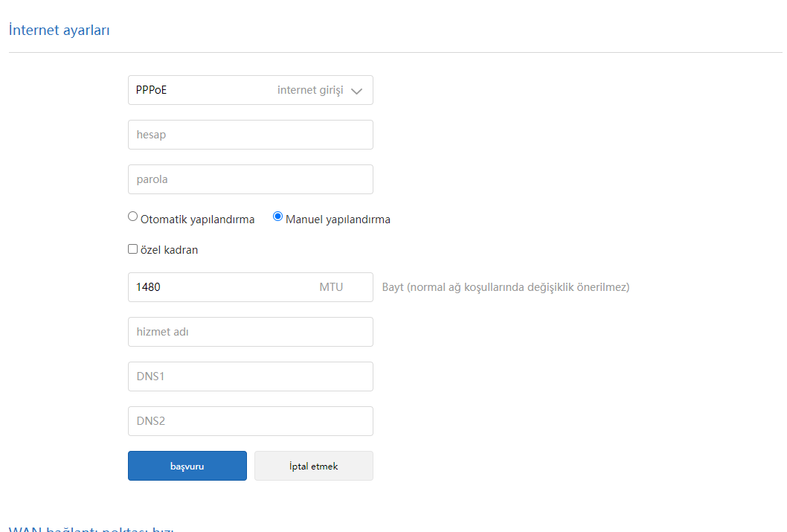The height and width of the screenshot is (532, 787).
Task: Open the PPPoE internet girişi dropdown
Action: [x=251, y=90]
